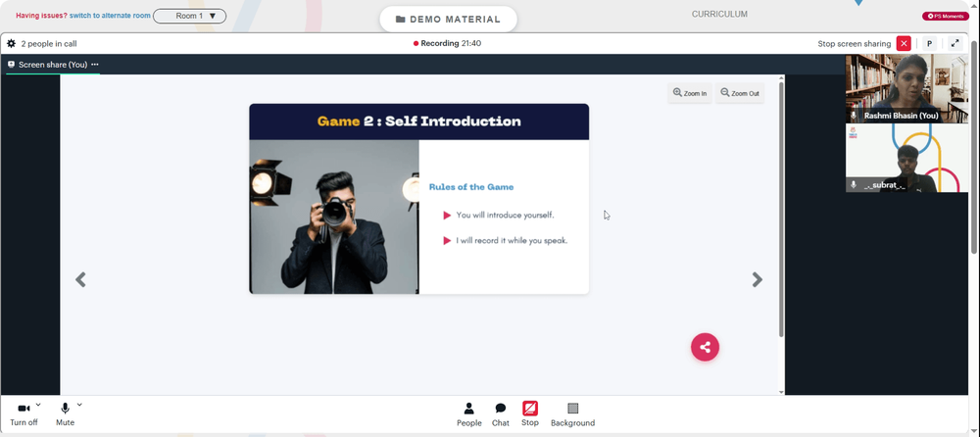The height and width of the screenshot is (437, 980).
Task: Click 'You will introduce yourself.' text
Action: click(x=505, y=215)
